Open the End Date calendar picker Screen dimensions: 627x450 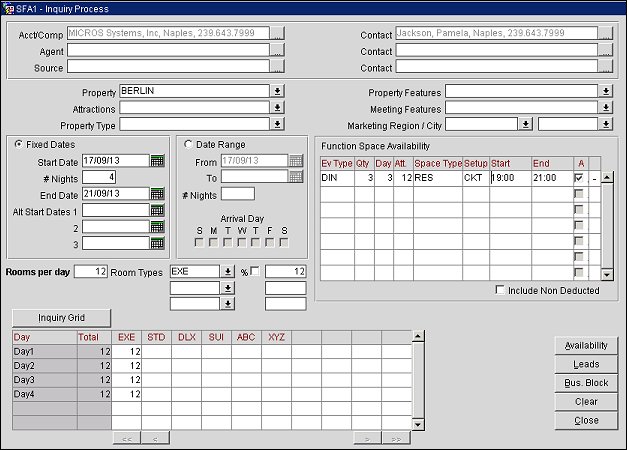pyautogui.click(x=157, y=194)
